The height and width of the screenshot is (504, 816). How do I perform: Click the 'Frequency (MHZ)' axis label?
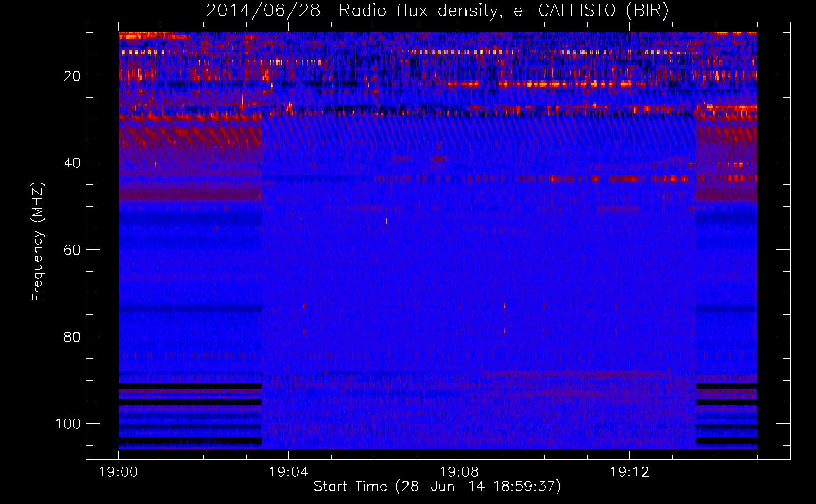pyautogui.click(x=38, y=241)
